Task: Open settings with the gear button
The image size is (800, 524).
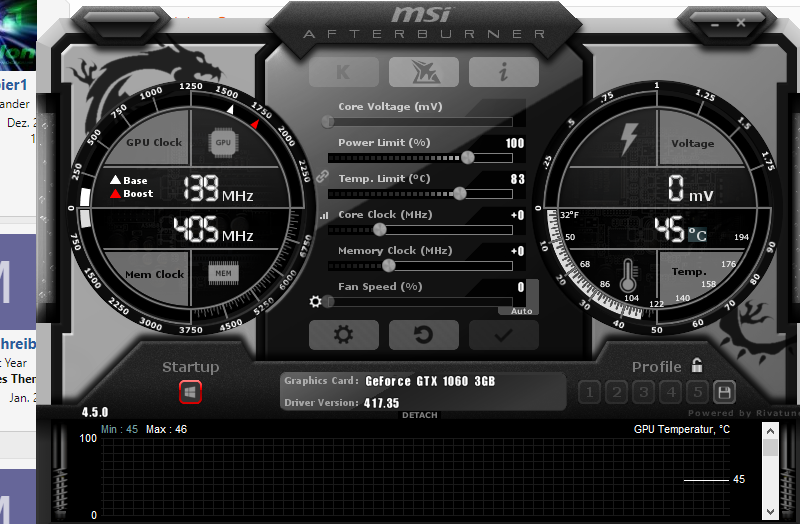Action: [344, 335]
